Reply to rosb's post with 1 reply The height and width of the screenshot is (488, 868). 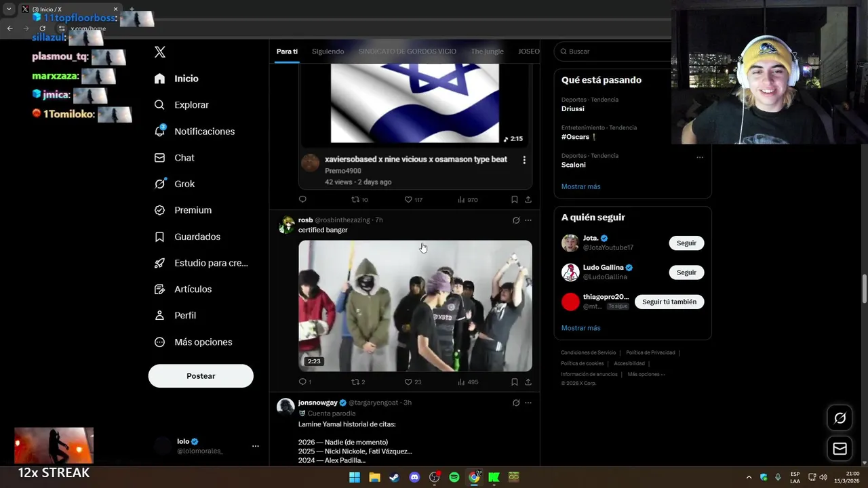(304, 382)
